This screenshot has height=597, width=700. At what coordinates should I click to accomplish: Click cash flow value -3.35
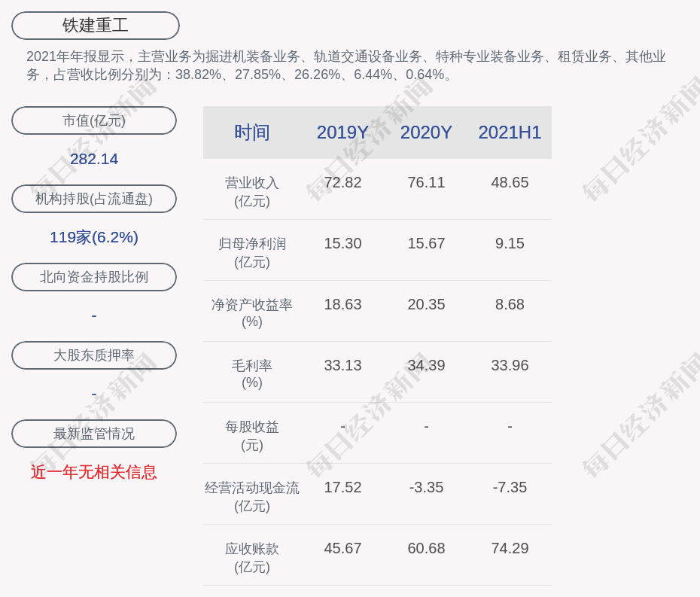[x=426, y=487]
